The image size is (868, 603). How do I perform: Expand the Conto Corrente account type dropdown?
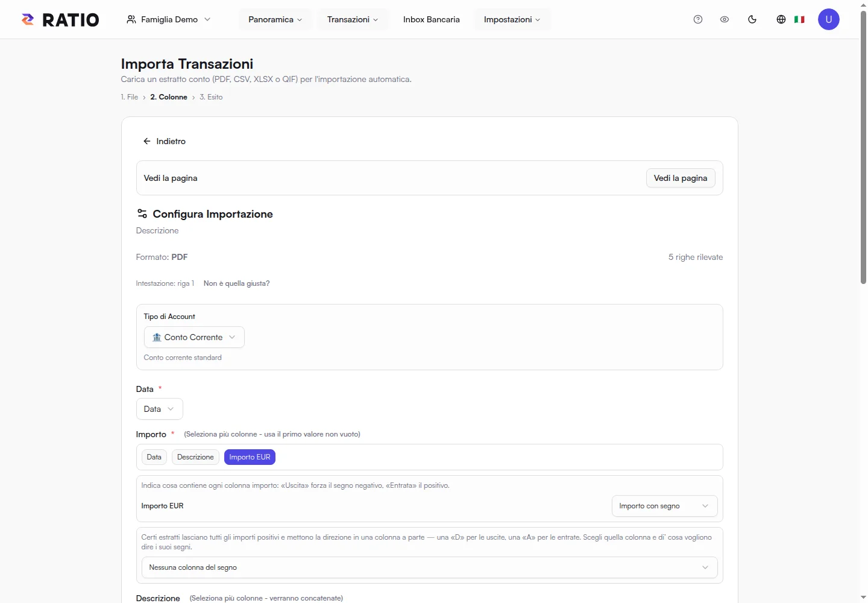click(194, 337)
